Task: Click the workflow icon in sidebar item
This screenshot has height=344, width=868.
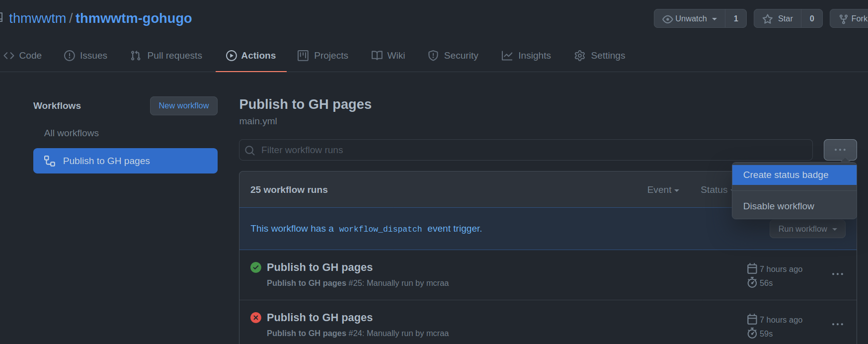Action: (x=50, y=161)
